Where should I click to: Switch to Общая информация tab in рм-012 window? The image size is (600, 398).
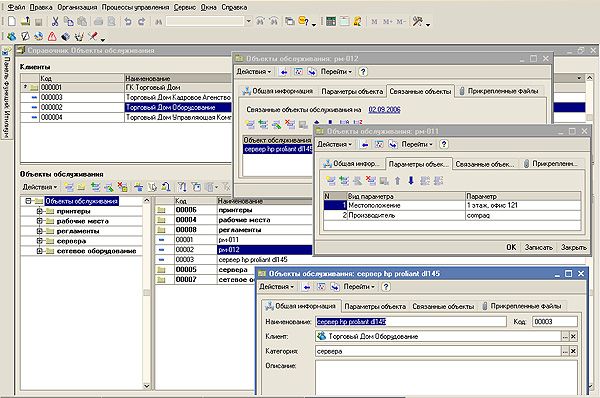(277, 91)
